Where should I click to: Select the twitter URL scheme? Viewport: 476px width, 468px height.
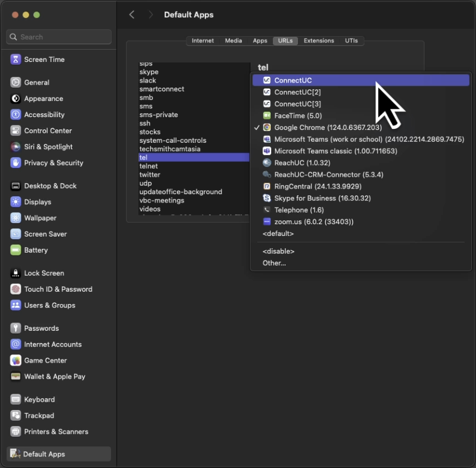(x=194, y=175)
